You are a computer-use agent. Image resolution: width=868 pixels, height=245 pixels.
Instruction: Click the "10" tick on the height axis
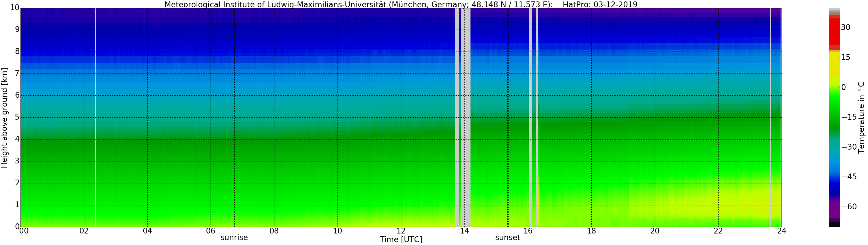click(15, 7)
